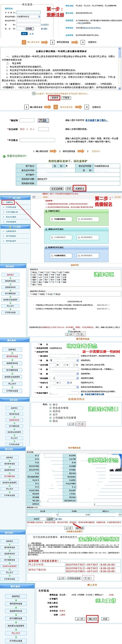Tick the agreement acceptance checkbox
Screen dimensions: 122x644
tap(34, 93)
